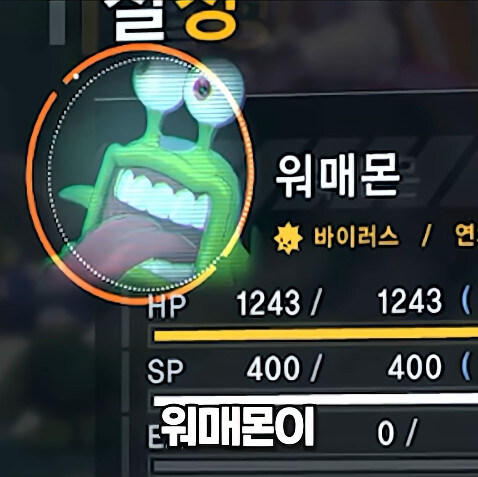Viewport: 478px width, 477px height.
Task: Click the 워매몬이 subtitle caption
Action: (x=236, y=428)
